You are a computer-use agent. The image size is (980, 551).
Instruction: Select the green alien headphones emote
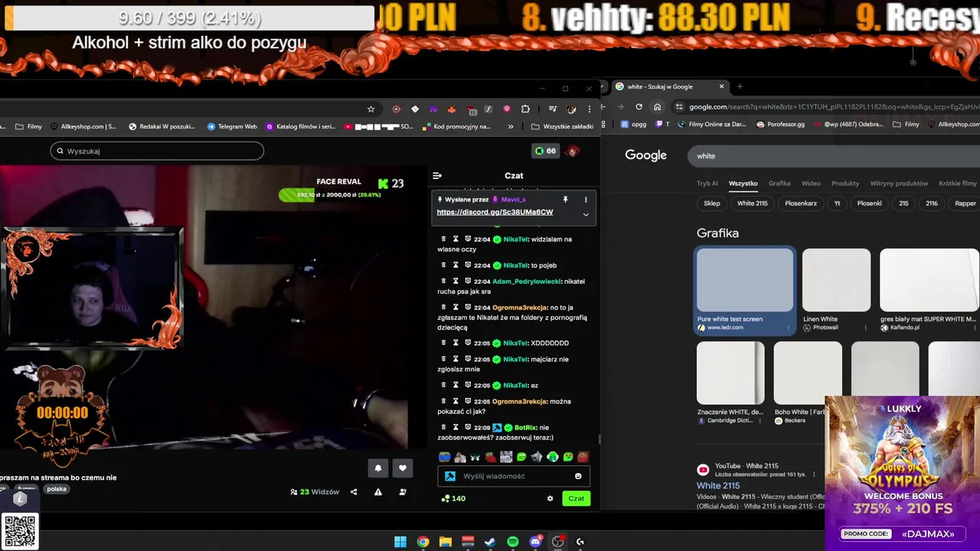(552, 457)
